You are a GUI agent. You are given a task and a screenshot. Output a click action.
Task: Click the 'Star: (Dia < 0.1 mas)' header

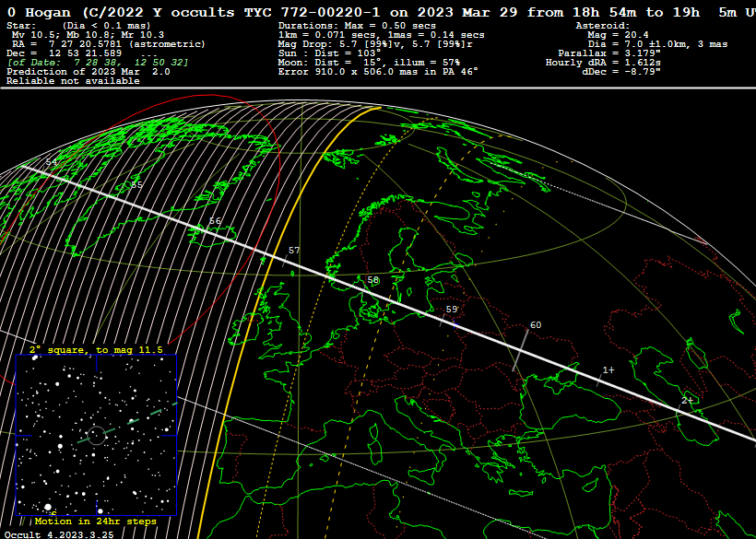click(78, 26)
